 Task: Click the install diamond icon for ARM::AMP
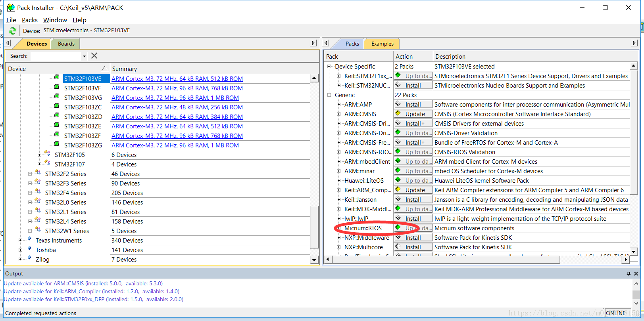398,104
